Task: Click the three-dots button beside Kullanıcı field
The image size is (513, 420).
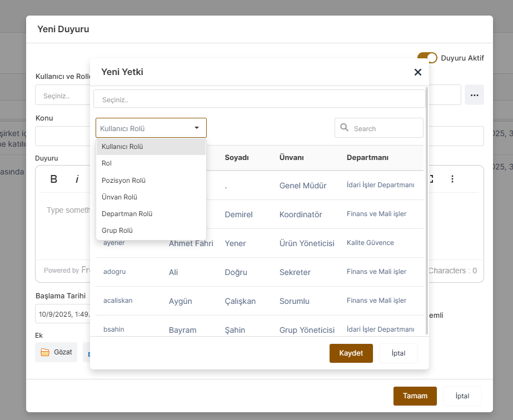Action: [474, 95]
